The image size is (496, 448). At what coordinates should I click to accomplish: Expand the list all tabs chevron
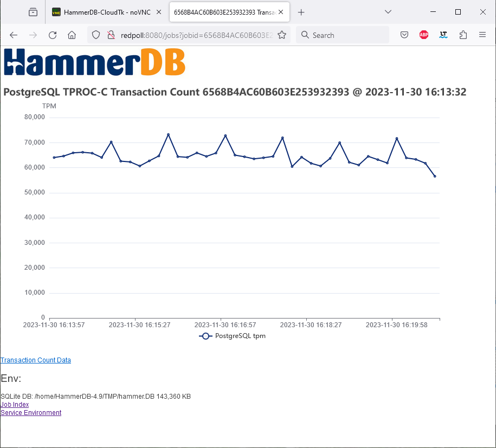pos(388,12)
